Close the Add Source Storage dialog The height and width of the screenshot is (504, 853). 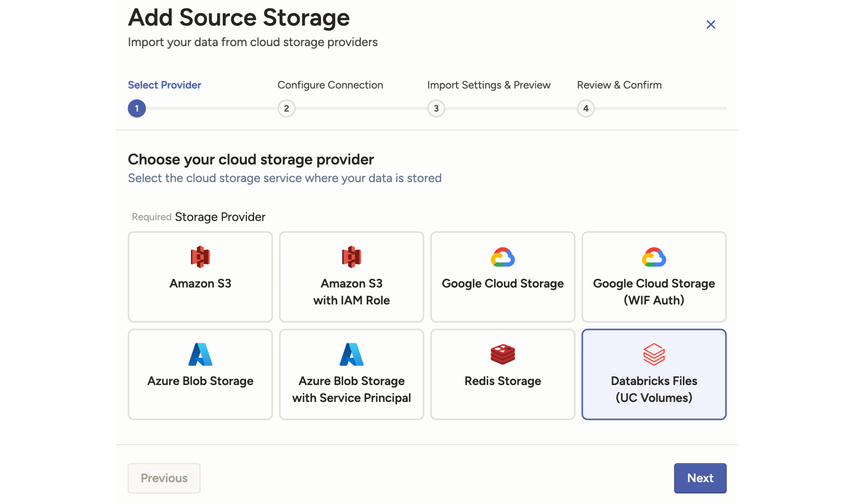pos(711,24)
